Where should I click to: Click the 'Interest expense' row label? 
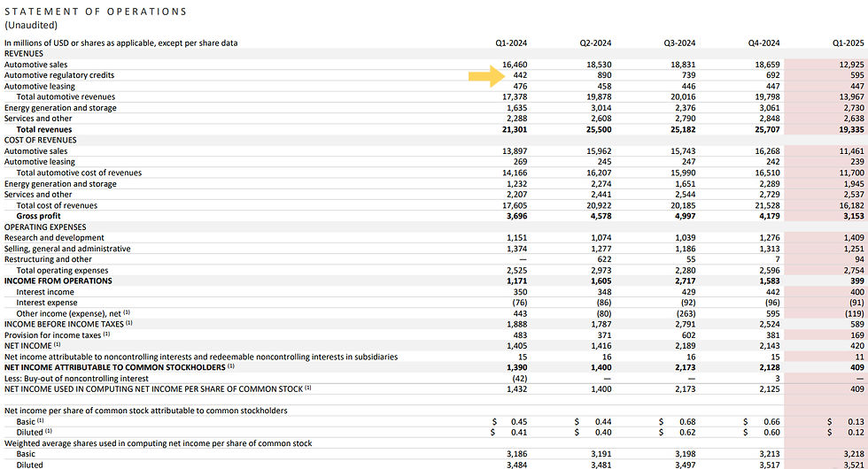tap(47, 303)
